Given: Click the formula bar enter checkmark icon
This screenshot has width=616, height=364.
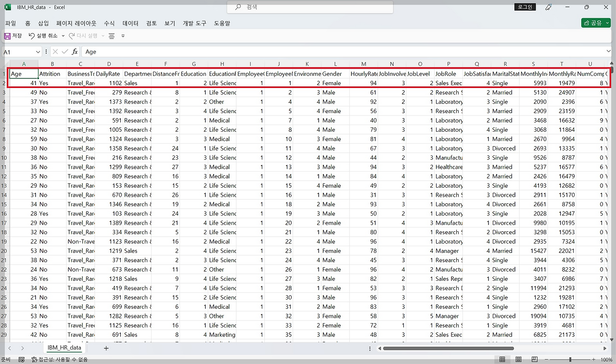Looking at the screenshot, I should pos(65,51).
